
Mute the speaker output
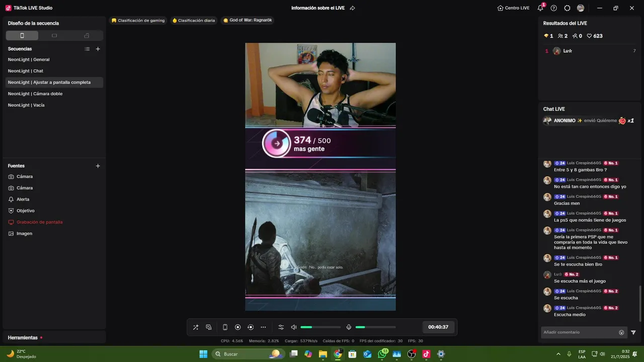[294, 327]
